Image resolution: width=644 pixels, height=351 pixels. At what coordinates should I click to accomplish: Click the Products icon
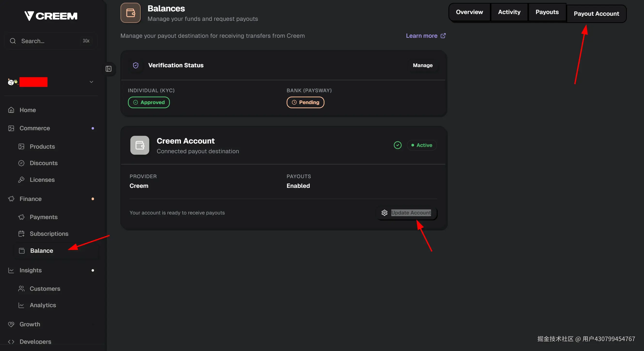22,146
